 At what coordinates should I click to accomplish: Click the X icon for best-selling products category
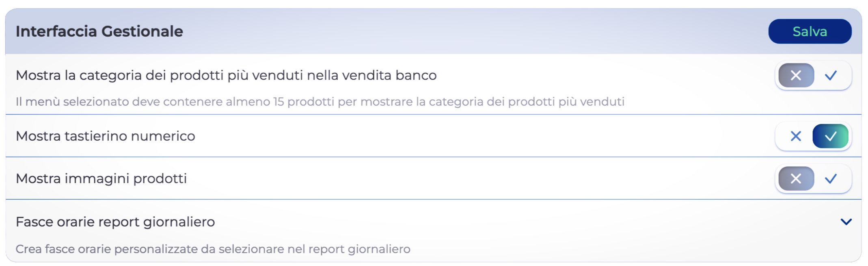click(x=796, y=75)
